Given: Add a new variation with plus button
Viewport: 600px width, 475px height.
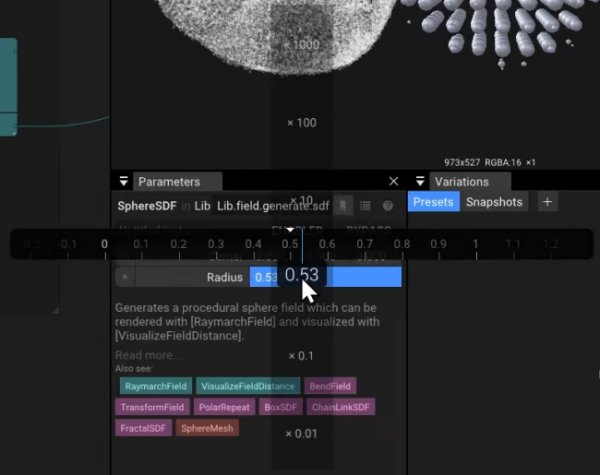Looking at the screenshot, I should 547,202.
